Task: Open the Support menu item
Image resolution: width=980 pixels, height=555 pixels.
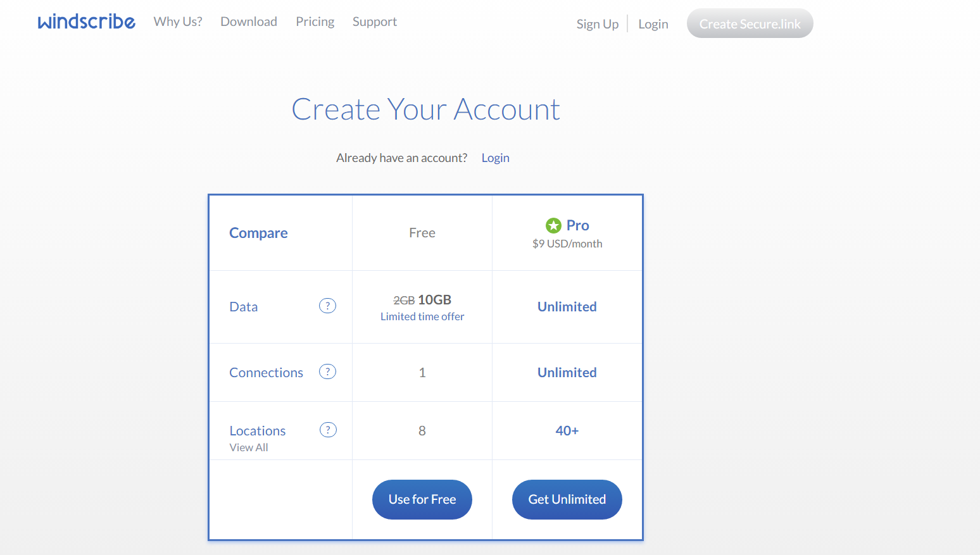Action: click(x=375, y=22)
